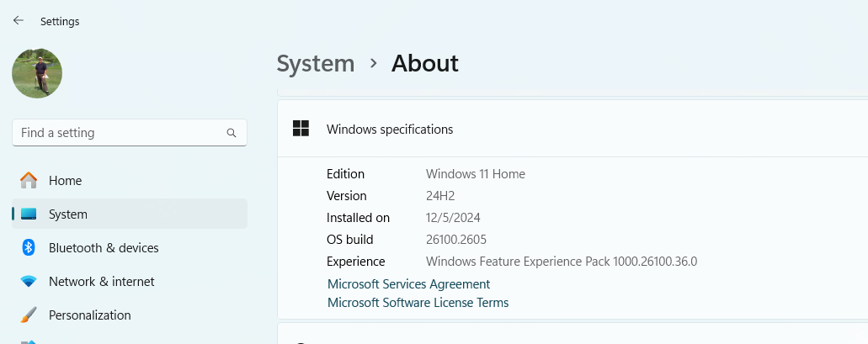Click the Experience label

(356, 262)
